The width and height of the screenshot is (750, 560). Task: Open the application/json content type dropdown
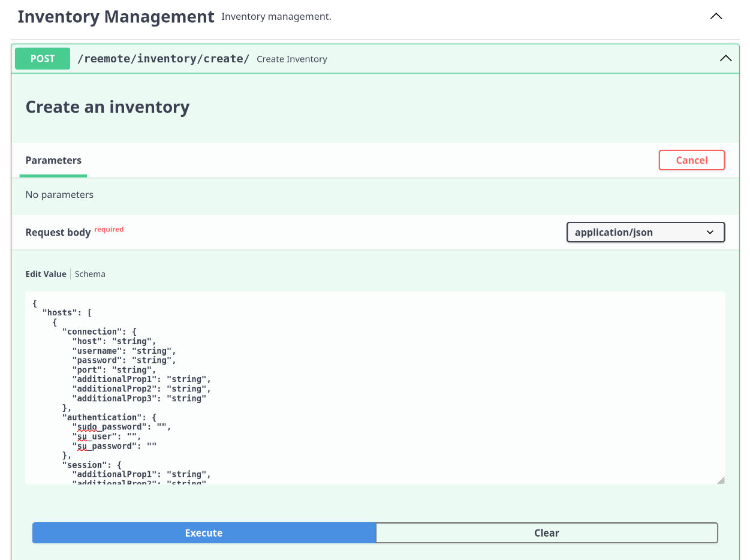tap(645, 233)
